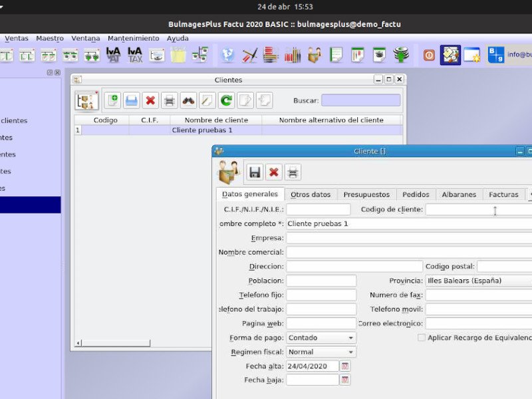Open the Maestro menu
This screenshot has height=399, width=532.
tap(50, 39)
